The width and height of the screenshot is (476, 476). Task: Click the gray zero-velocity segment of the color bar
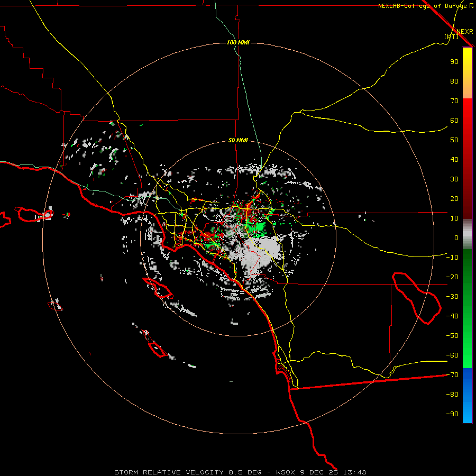467,234
